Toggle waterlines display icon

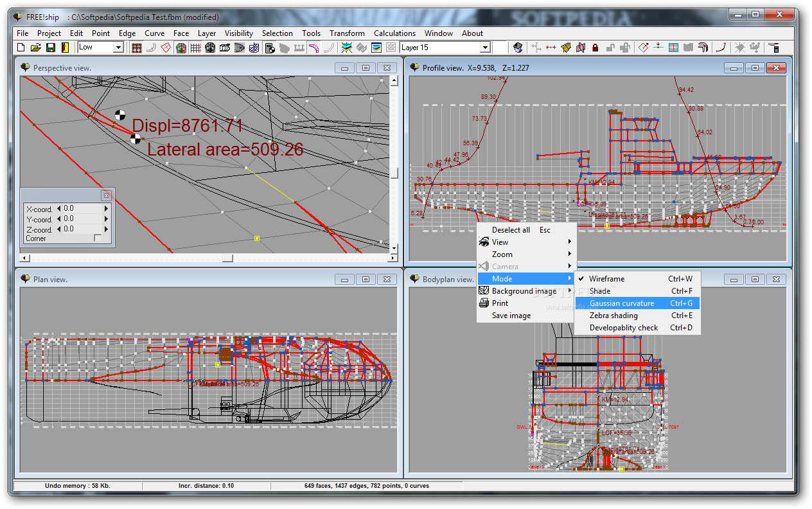tap(240, 48)
